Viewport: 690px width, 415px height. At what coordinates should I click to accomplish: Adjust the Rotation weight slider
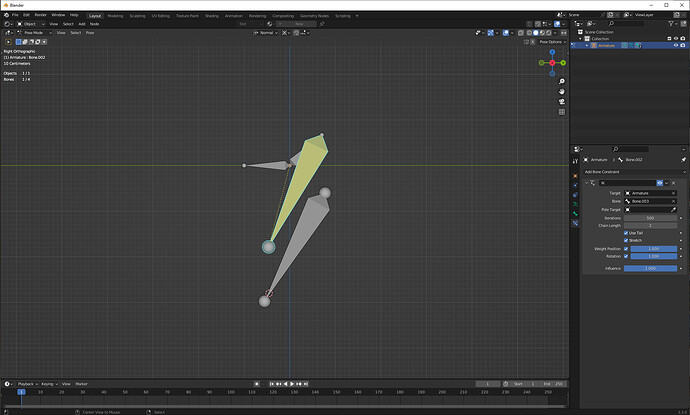653,256
